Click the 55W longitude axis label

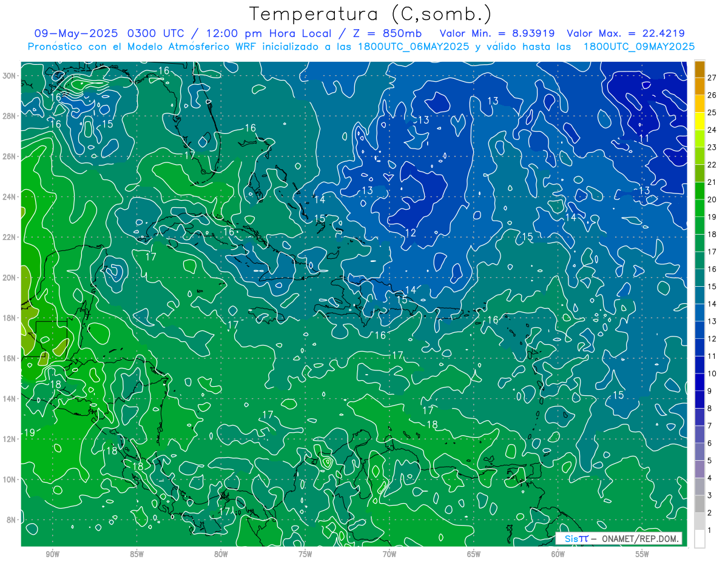(x=642, y=554)
